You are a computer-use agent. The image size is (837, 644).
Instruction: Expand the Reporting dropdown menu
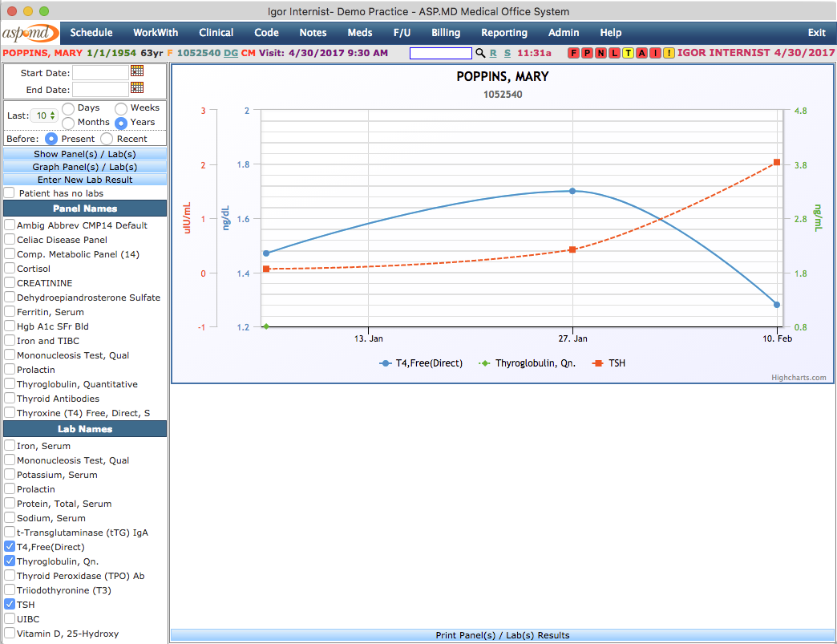503,33
